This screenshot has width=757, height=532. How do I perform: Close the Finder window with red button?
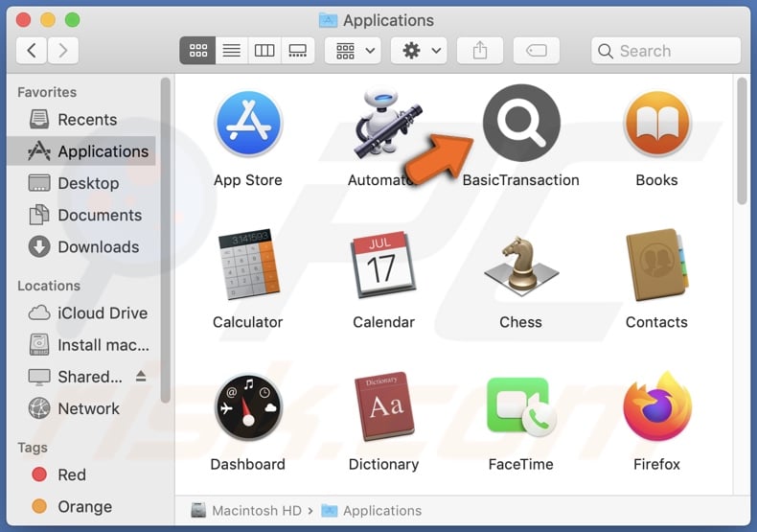(23, 20)
